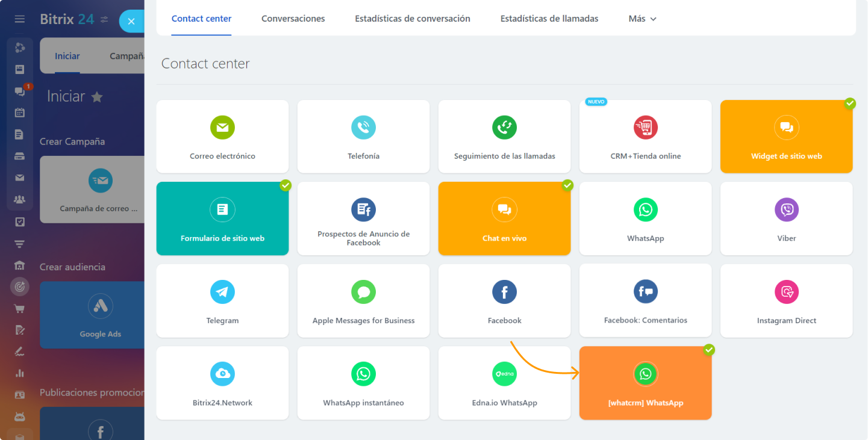Close the Contact center slider panel
The image size is (868, 440).
pyautogui.click(x=131, y=22)
